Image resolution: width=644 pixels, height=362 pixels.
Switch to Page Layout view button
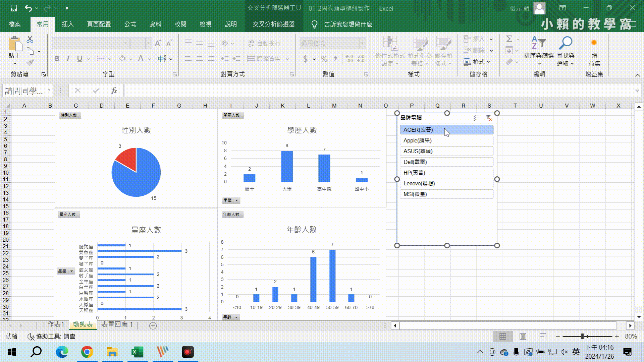click(x=523, y=336)
